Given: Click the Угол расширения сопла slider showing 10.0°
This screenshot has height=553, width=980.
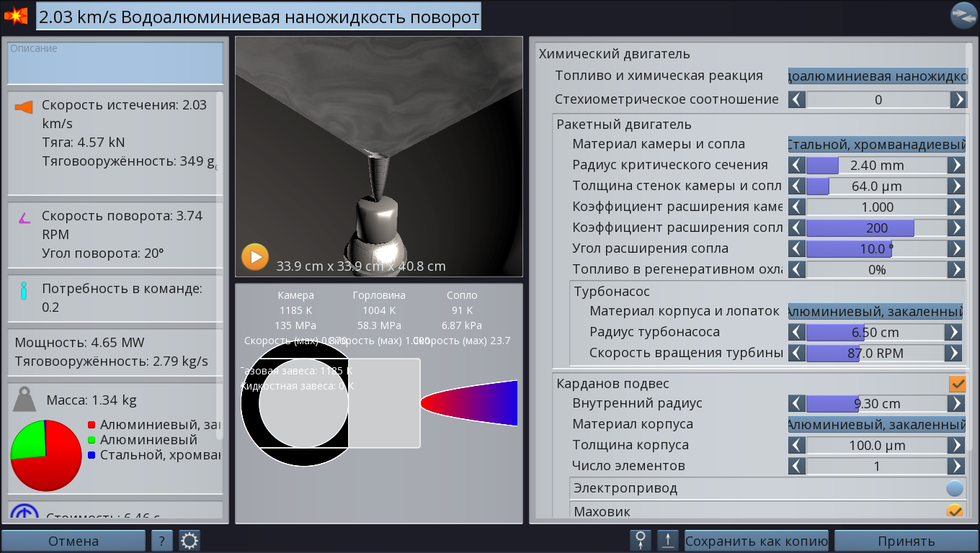Looking at the screenshot, I should (876, 249).
